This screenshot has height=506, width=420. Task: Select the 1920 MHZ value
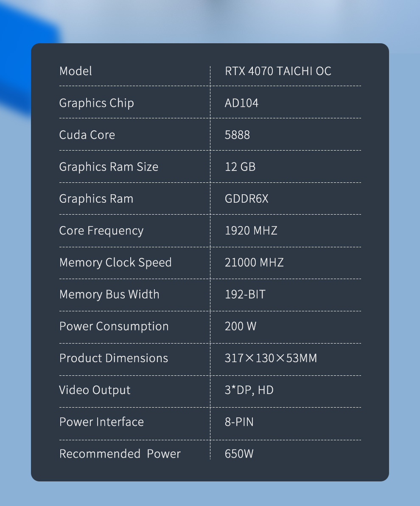pos(251,231)
